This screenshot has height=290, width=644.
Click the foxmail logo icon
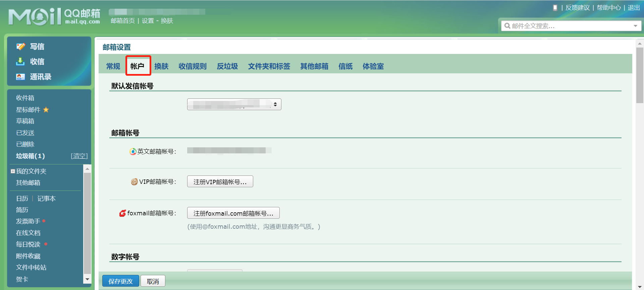pos(123,213)
